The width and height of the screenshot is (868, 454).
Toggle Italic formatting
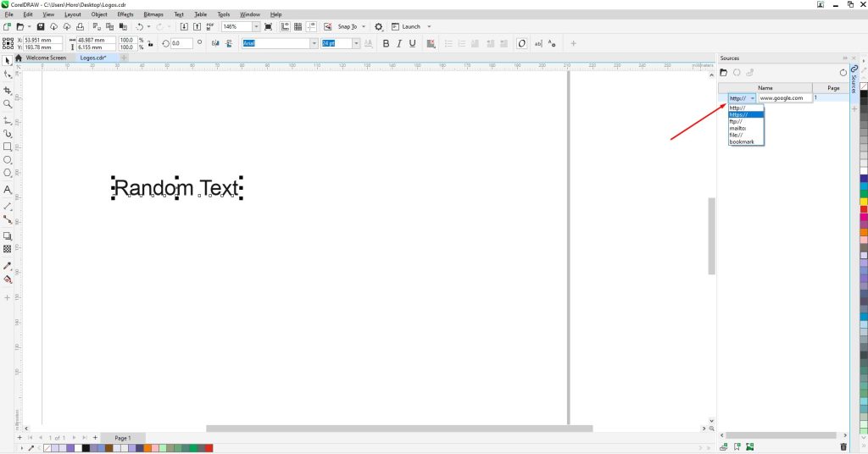pos(399,43)
